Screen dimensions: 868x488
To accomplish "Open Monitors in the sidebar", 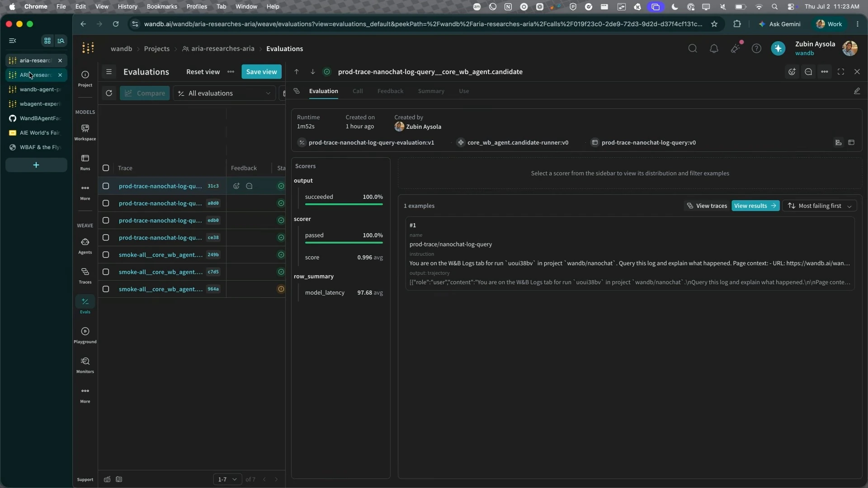I will pyautogui.click(x=85, y=365).
